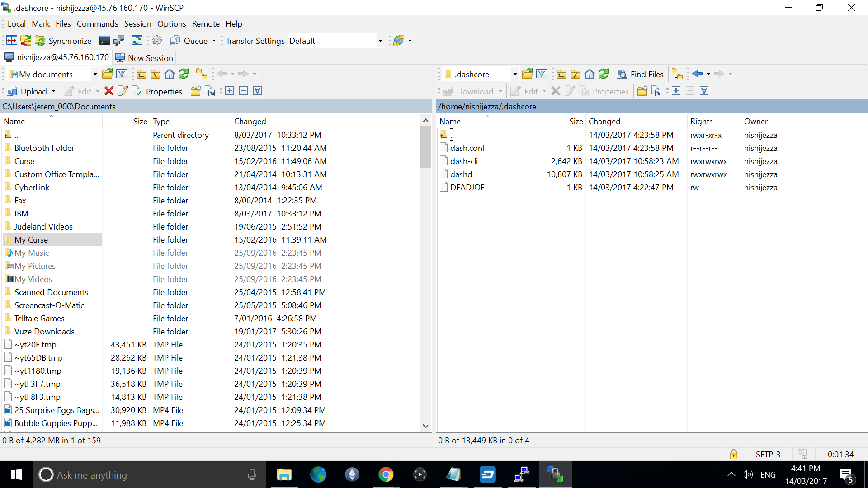Go to remote parent directory icon
The width and height of the screenshot is (868, 488).
click(x=561, y=74)
